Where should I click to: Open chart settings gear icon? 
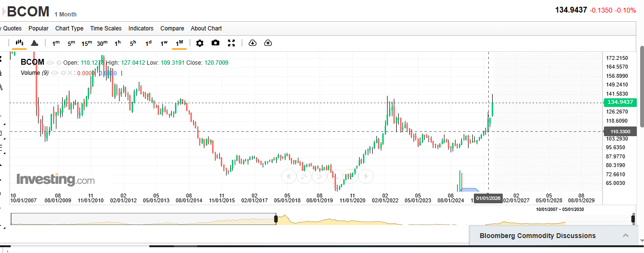(x=200, y=43)
